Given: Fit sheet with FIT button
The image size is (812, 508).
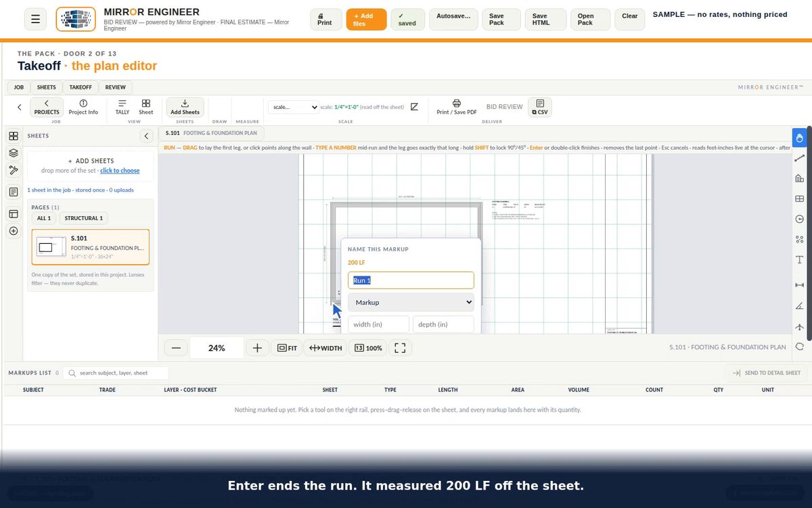Looking at the screenshot, I should 287,348.
